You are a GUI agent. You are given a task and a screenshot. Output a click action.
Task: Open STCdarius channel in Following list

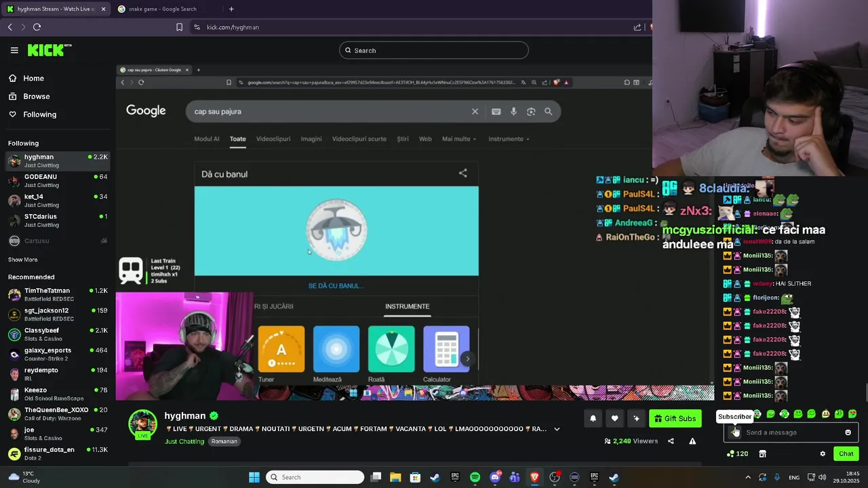point(58,220)
